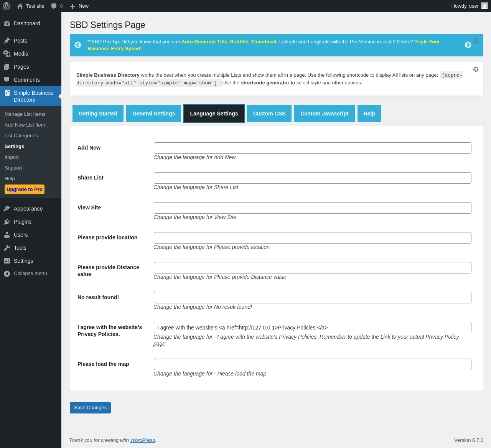Click the Version 6.7.2 footer text

(x=469, y=440)
